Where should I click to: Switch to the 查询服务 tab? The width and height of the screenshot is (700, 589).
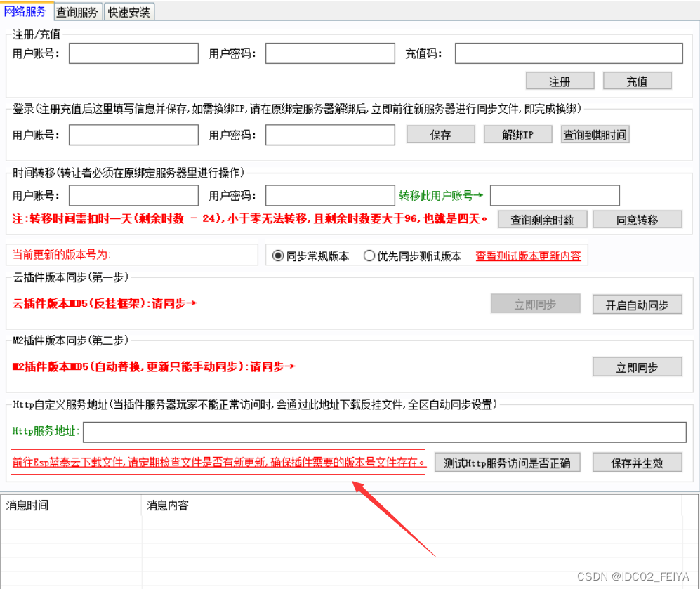pos(77,12)
